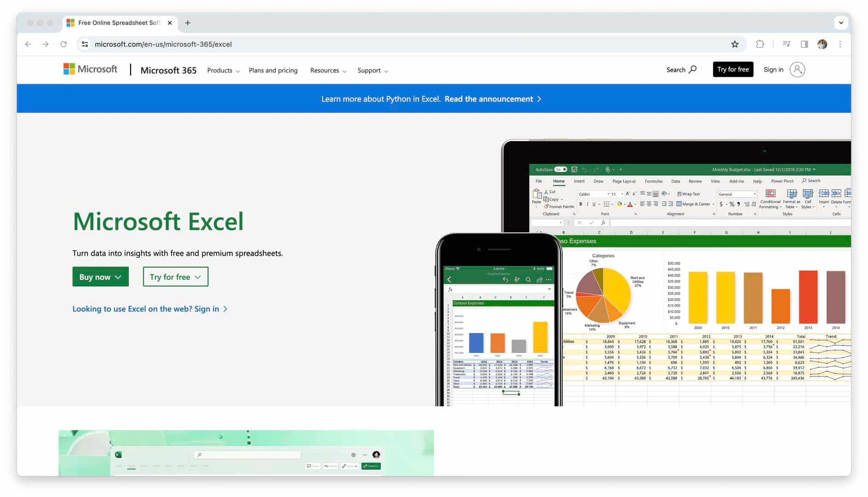Click Merge & Center in the Excel ribbon

695,204
